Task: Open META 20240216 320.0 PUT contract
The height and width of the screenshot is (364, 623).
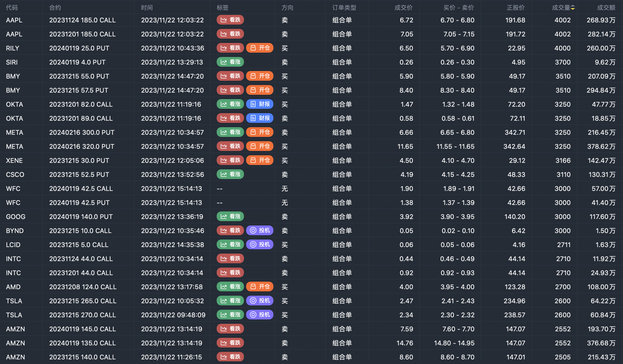Action: pyautogui.click(x=82, y=147)
